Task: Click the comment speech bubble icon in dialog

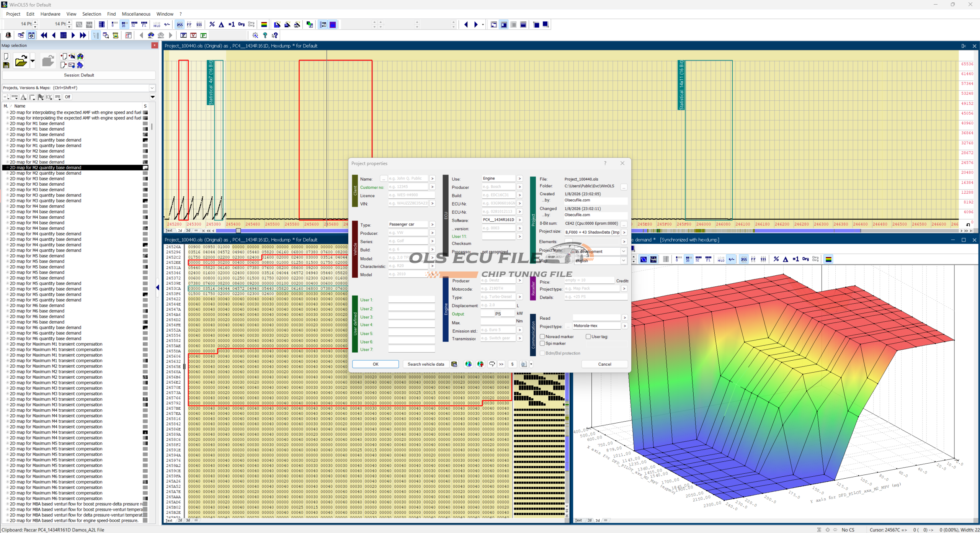Action: (492, 364)
